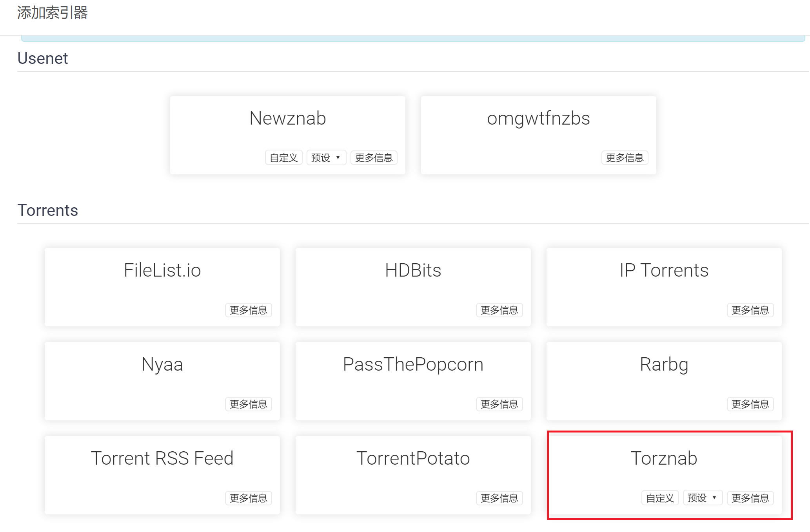Open Newznab's 预设 dropdown
Viewport: 810px width, 532px height.
(x=326, y=158)
